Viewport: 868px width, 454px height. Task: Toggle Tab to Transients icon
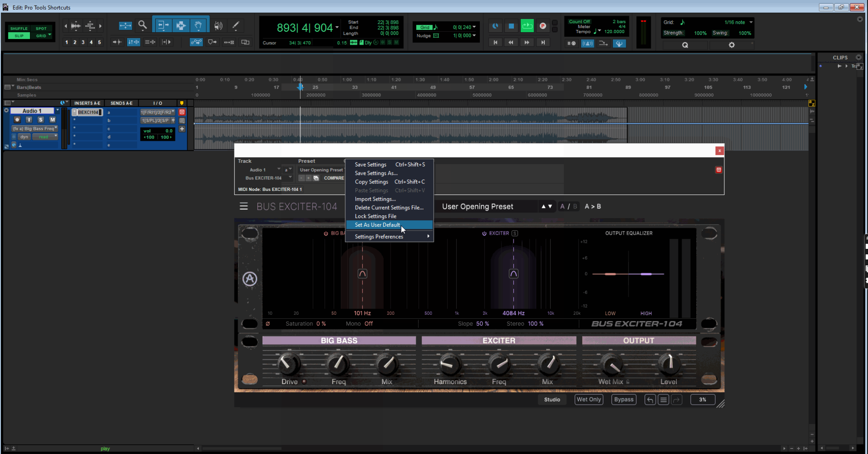[117, 42]
